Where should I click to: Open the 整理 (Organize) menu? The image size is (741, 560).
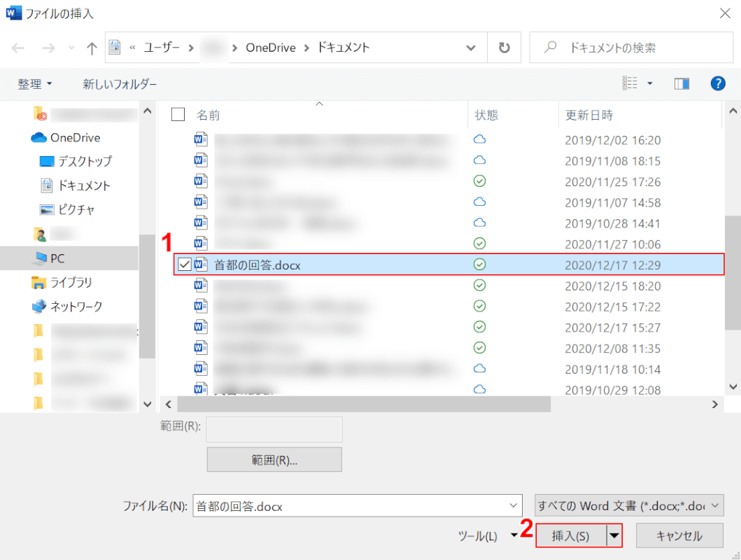[x=35, y=84]
